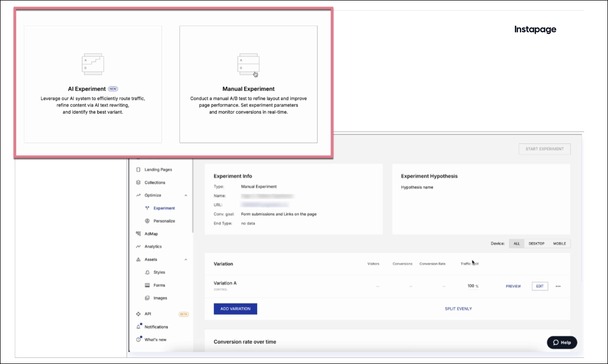Collapse the Assets section chevron
The image size is (608, 364).
pos(186,259)
